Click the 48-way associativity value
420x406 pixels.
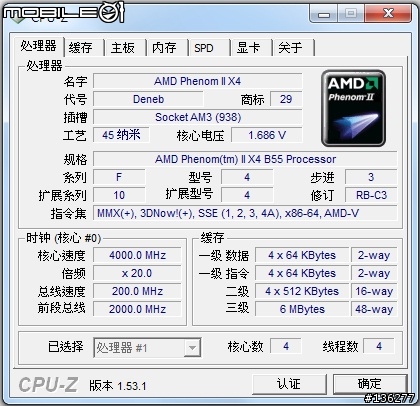(374, 309)
